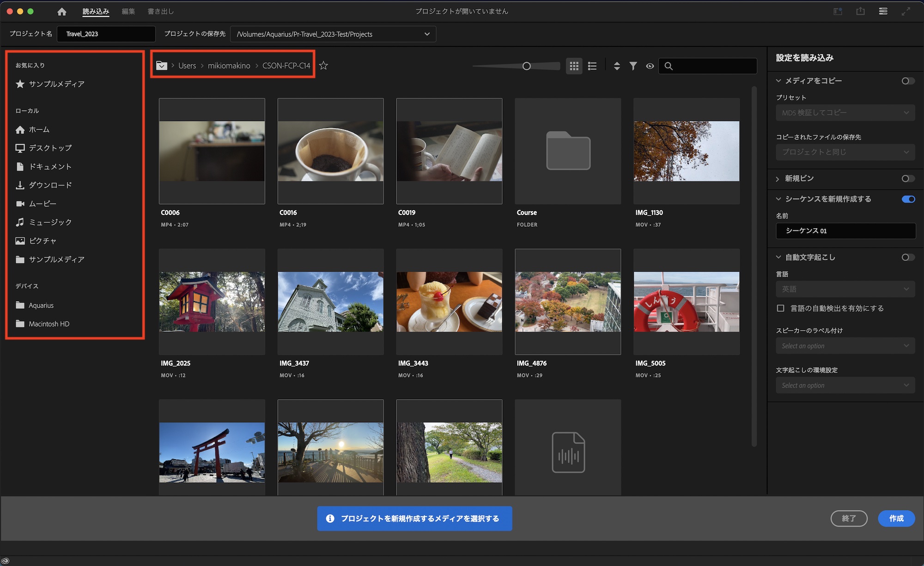Enable the メディアをコピー toggle

coord(908,81)
